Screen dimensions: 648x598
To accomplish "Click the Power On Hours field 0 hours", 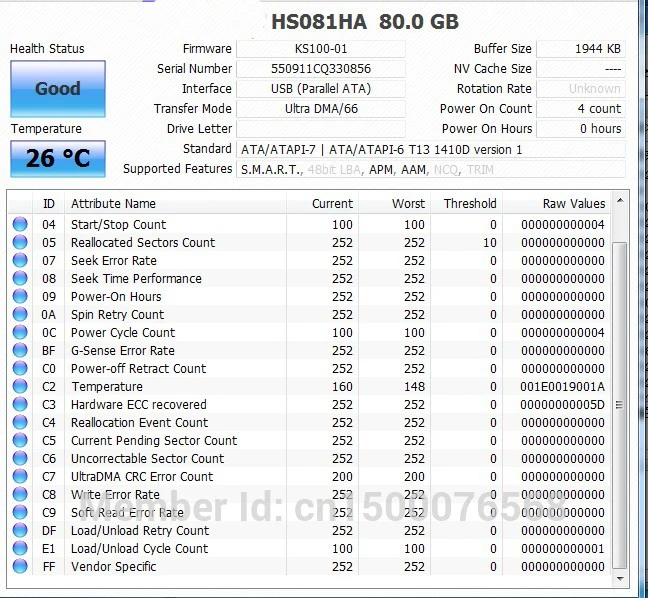I will pyautogui.click(x=581, y=129).
